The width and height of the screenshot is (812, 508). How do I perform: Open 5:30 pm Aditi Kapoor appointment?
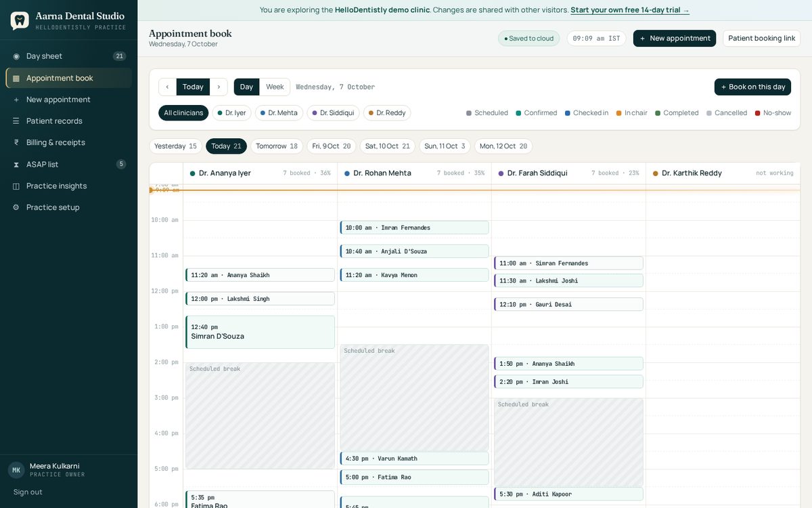click(568, 494)
